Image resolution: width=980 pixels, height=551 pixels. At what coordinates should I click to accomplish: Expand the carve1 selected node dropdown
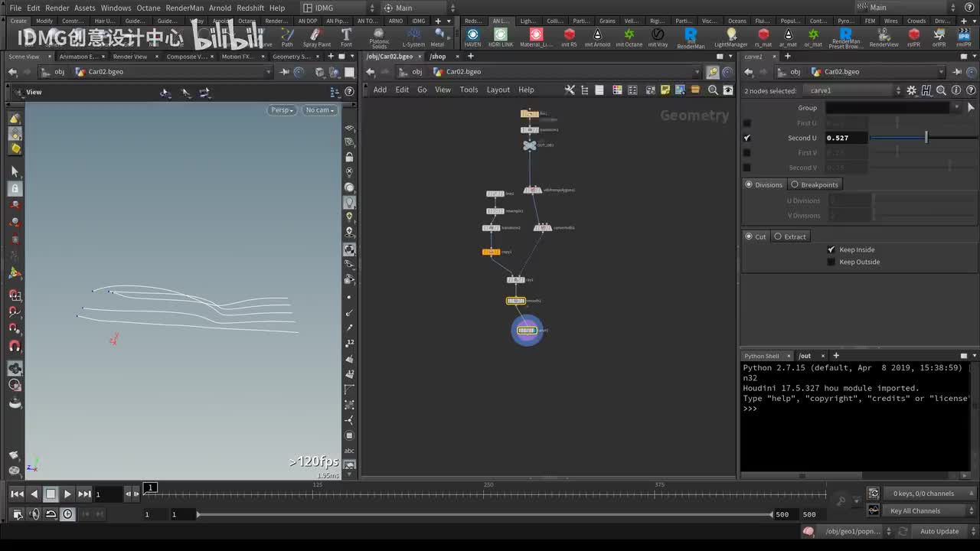coord(899,90)
